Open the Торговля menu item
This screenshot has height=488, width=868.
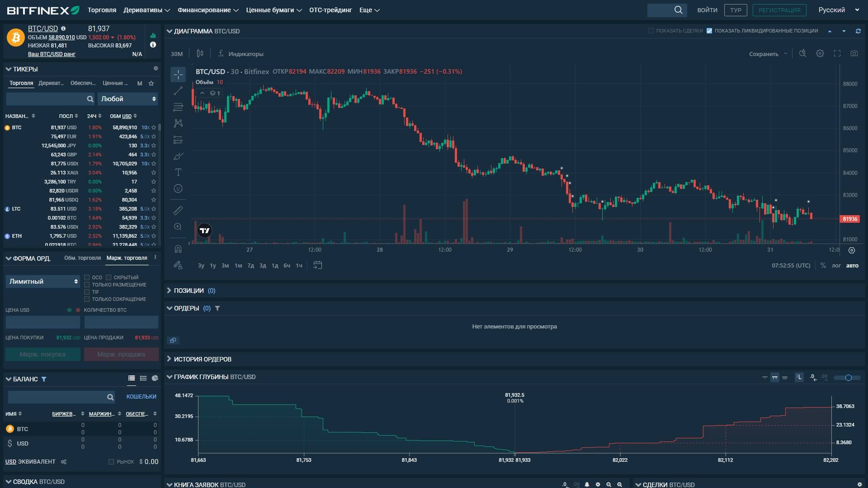tap(102, 10)
